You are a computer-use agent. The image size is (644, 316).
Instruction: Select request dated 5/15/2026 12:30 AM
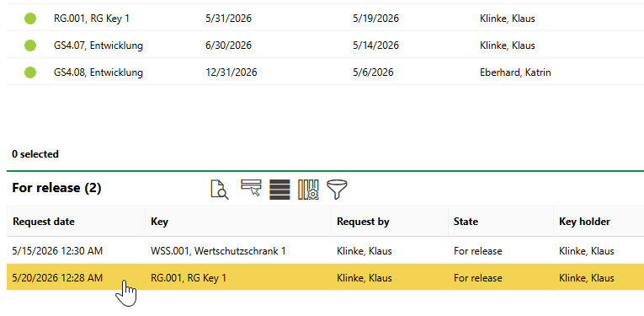57,250
